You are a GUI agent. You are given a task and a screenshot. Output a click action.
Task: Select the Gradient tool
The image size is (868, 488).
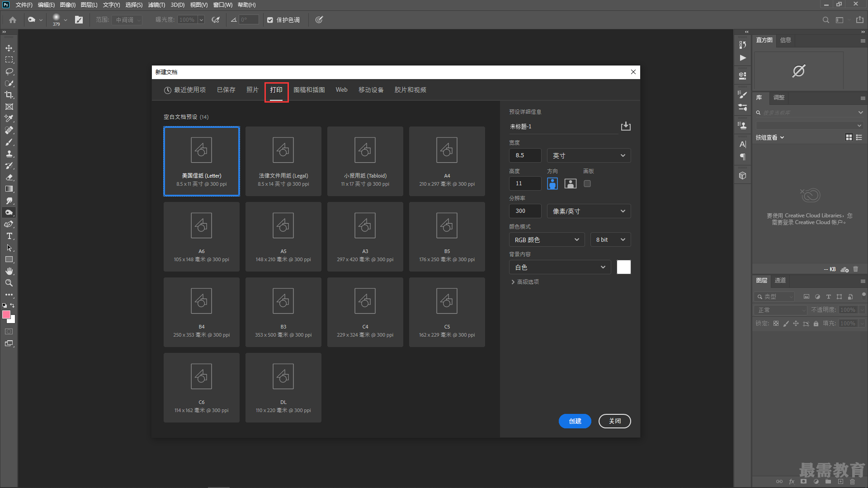click(x=9, y=189)
